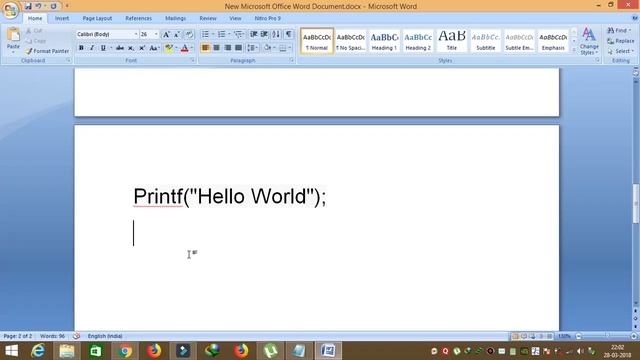Click the zoom slider in status bar
640x360 pixels.
(607, 336)
